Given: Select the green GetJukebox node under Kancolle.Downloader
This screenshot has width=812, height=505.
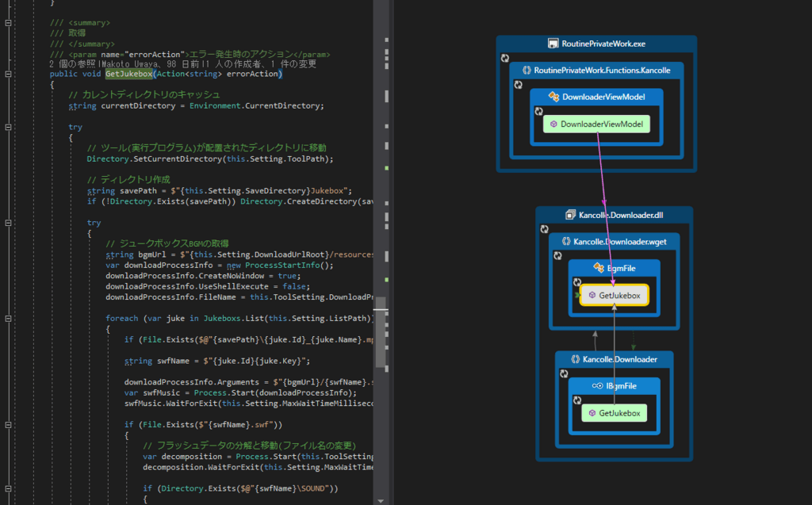Looking at the screenshot, I should (615, 411).
